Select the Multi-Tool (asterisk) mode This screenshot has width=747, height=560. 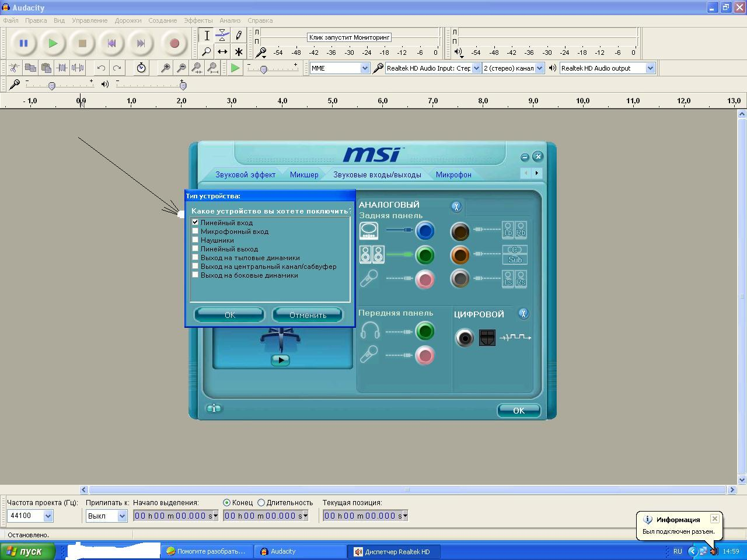pos(238,51)
